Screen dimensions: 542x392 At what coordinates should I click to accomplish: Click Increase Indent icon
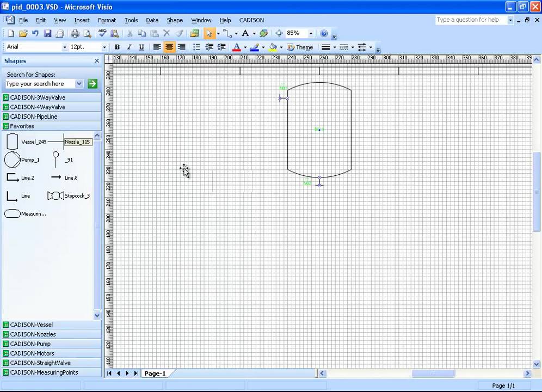point(221,47)
